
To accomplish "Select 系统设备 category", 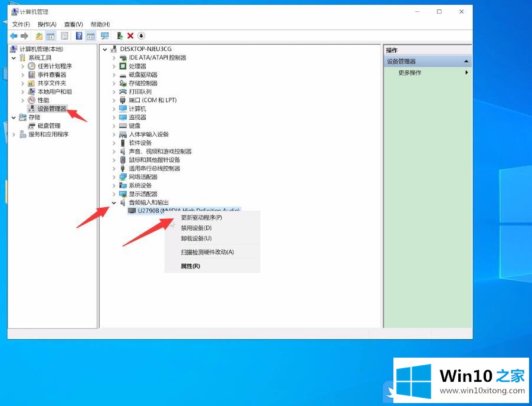I will [140, 185].
